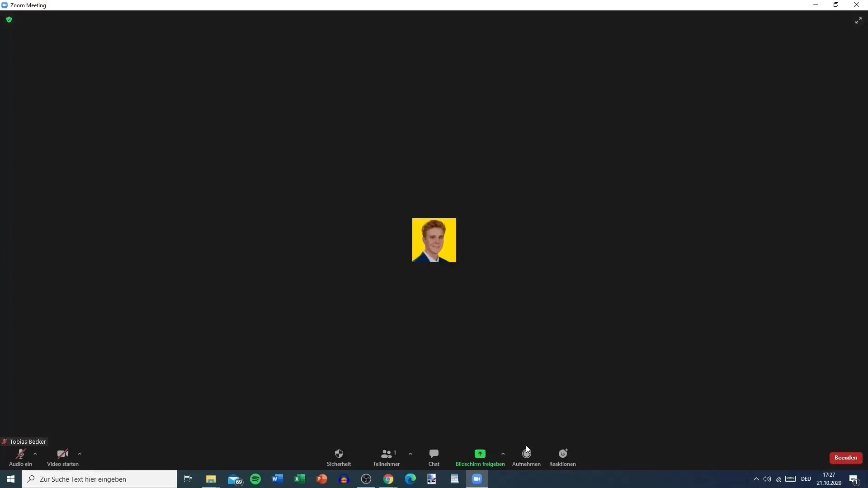Click the system clock area in taskbar
Viewport: 868px width, 488px height.
click(829, 479)
